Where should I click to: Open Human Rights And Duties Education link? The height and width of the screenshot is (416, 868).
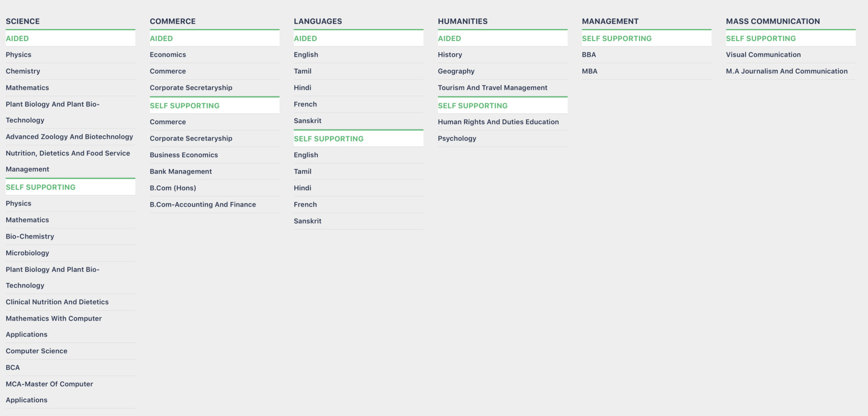coord(498,122)
